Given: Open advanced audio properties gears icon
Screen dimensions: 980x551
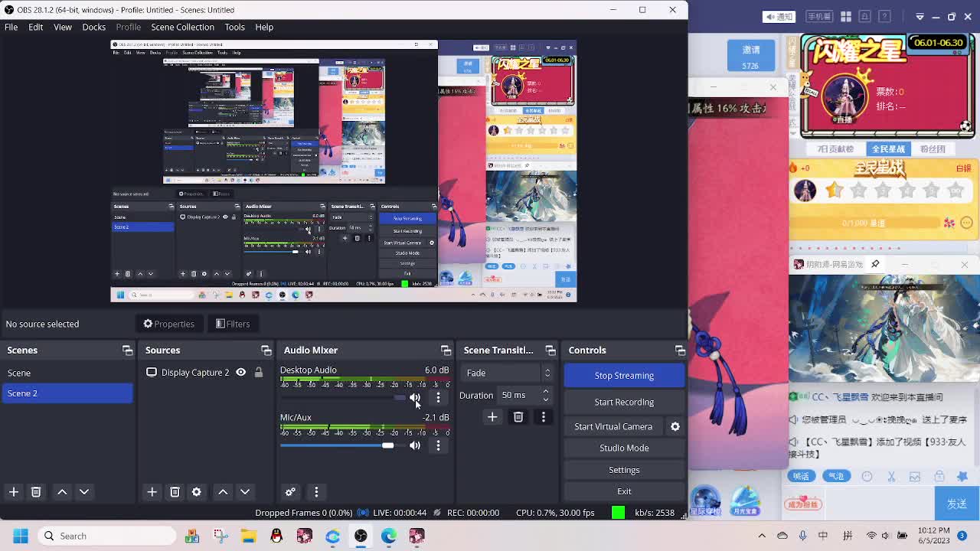Looking at the screenshot, I should tap(290, 492).
